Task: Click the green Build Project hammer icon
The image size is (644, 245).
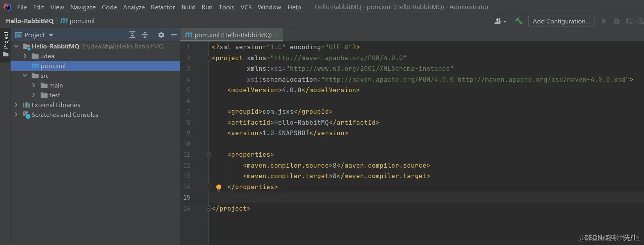Action: 519,21
